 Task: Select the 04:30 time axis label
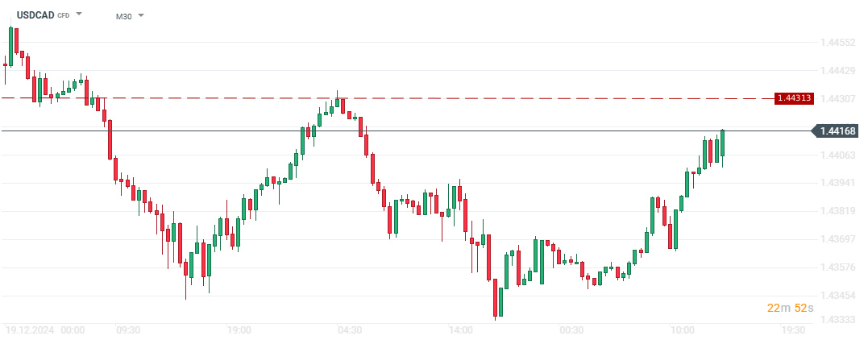(x=350, y=330)
